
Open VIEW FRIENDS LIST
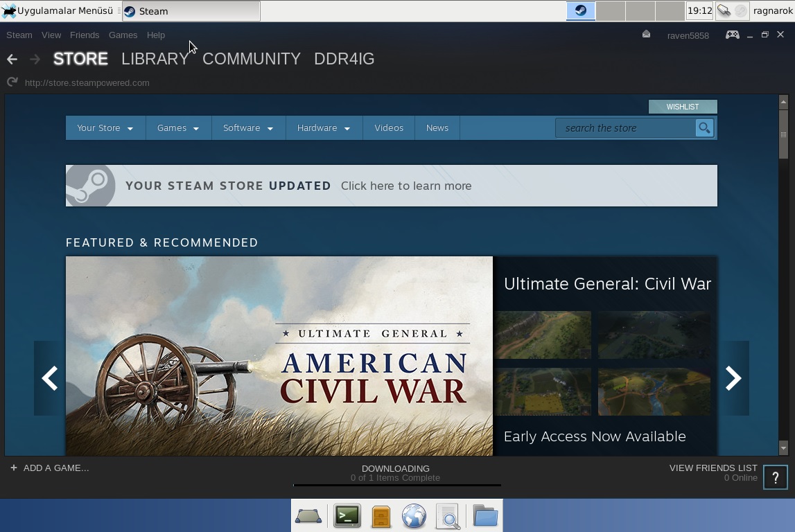713,468
